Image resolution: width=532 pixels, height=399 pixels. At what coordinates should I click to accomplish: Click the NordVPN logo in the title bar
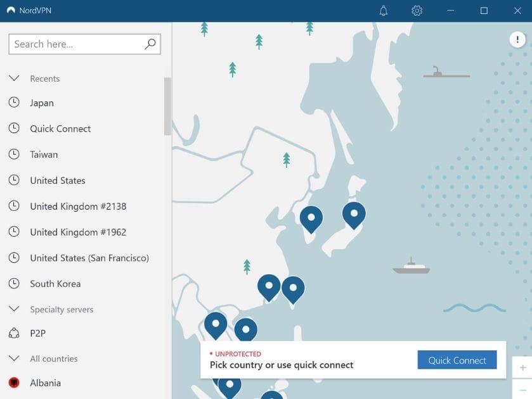click(x=11, y=10)
